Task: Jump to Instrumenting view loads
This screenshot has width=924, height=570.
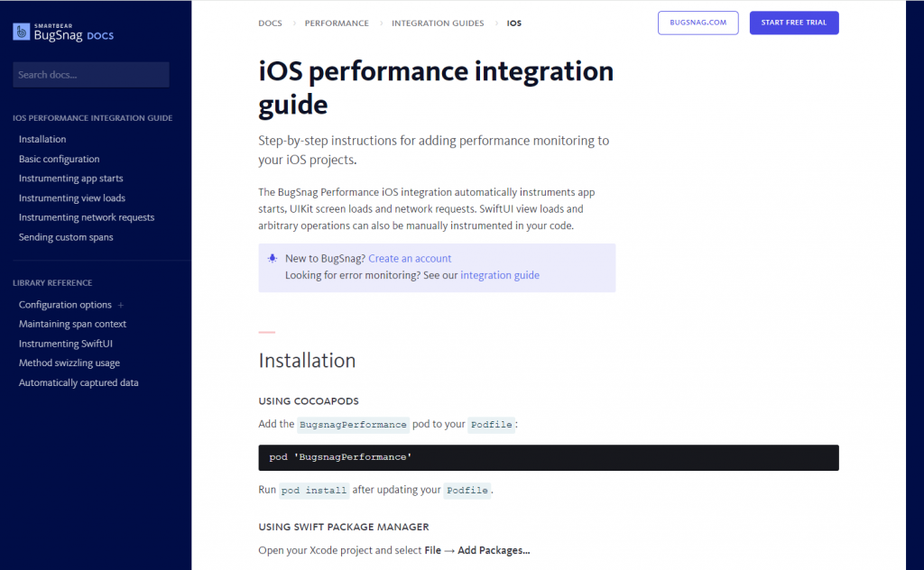Action: click(72, 198)
